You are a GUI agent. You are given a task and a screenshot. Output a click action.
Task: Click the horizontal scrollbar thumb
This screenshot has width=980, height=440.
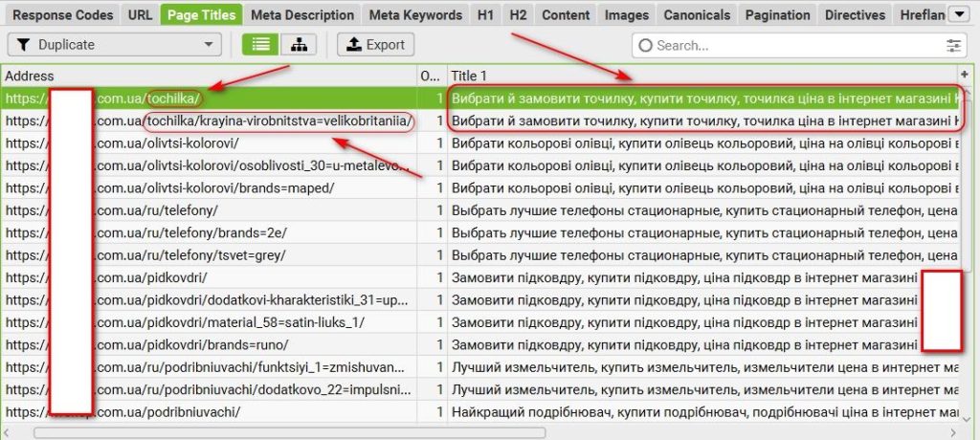click(289, 432)
